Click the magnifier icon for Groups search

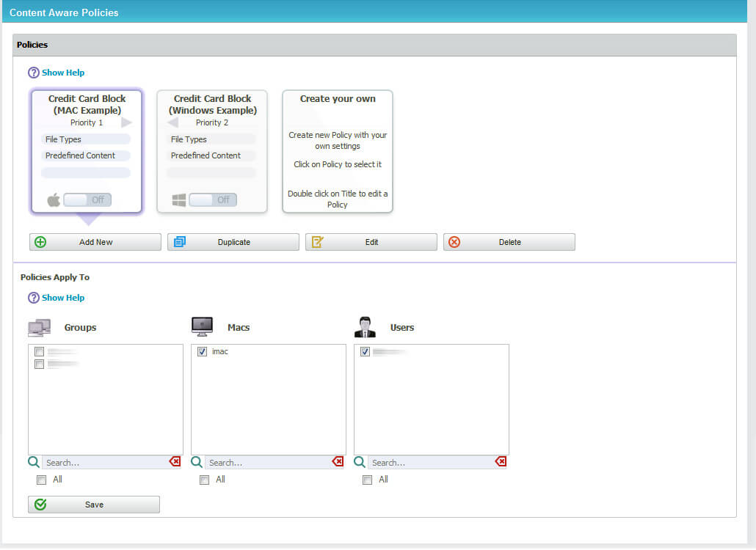(x=34, y=462)
